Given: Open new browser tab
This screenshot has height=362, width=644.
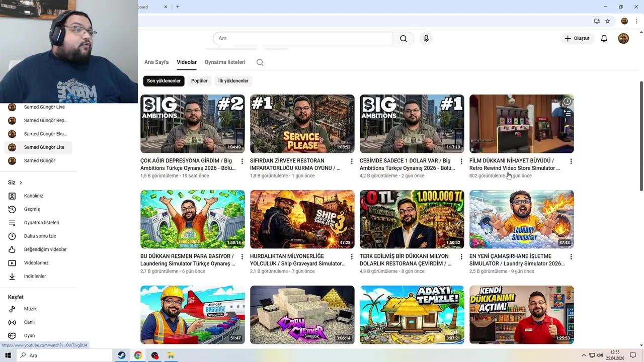Looking at the screenshot, I should [x=178, y=7].
